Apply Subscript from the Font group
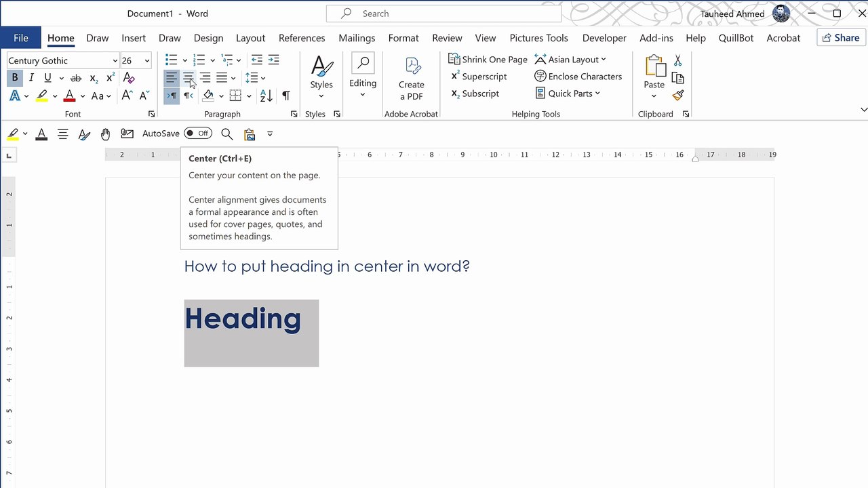Viewport: 868px width, 488px height. point(94,78)
